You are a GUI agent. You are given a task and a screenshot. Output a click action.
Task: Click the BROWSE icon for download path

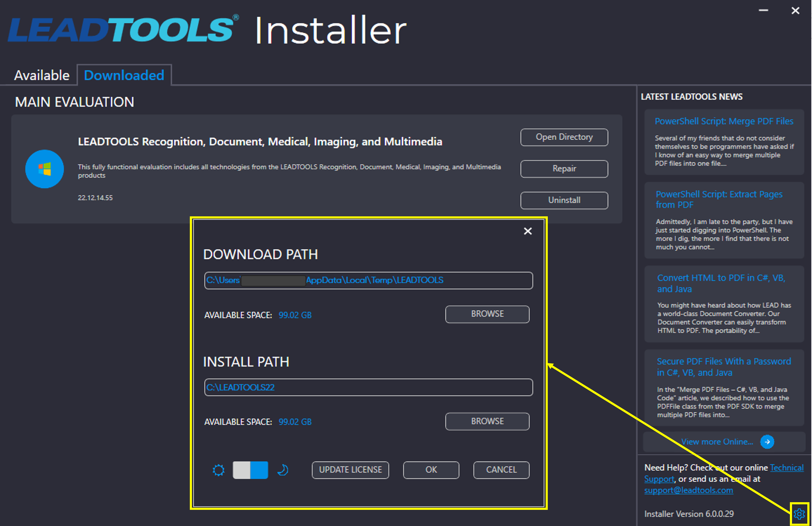(x=487, y=314)
